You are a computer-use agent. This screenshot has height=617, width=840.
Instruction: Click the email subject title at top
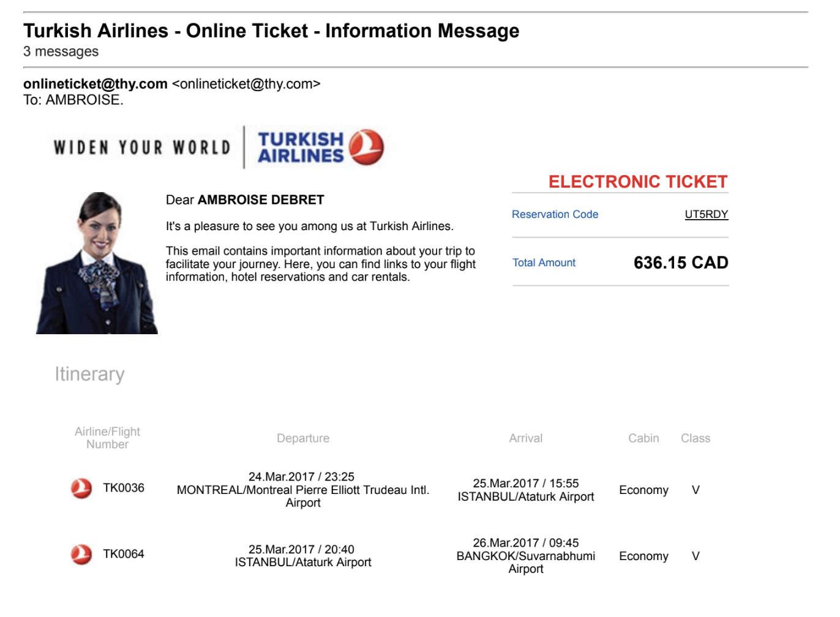coord(271,31)
